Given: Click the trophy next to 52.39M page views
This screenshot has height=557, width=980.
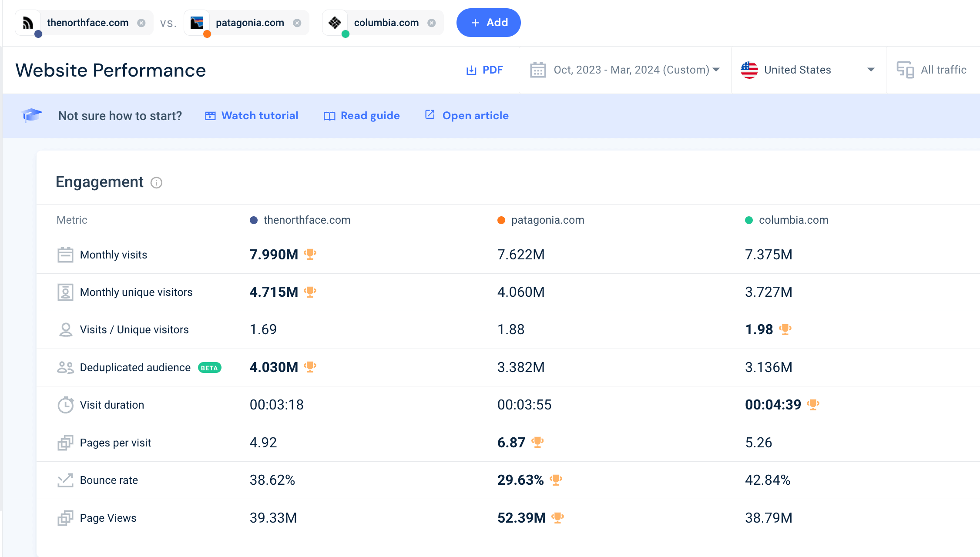Looking at the screenshot, I should pyautogui.click(x=557, y=517).
